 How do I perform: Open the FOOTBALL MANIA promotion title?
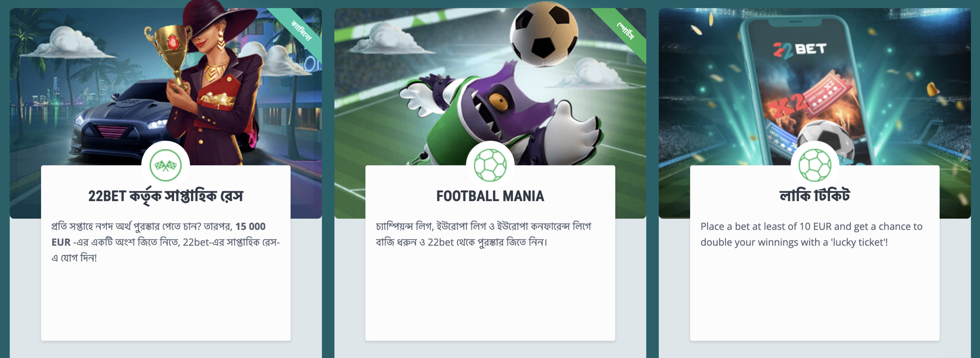click(490, 196)
